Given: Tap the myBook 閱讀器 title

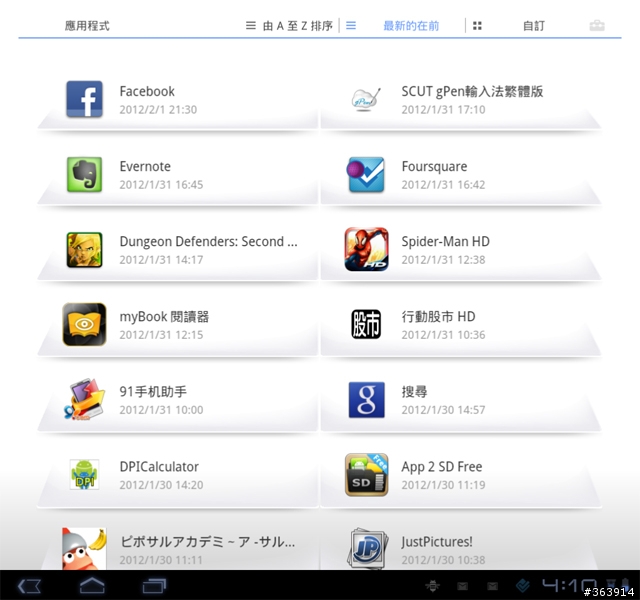Looking at the screenshot, I should tap(164, 316).
